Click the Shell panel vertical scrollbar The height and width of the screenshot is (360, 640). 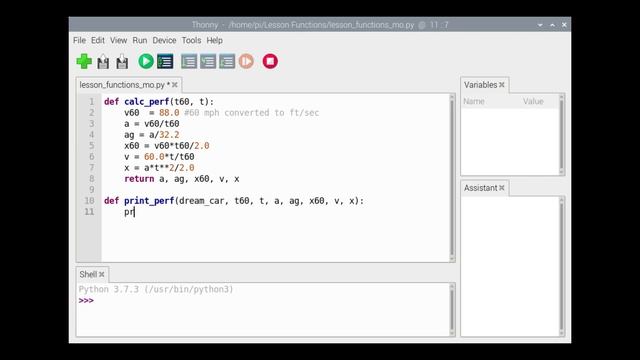(x=452, y=309)
